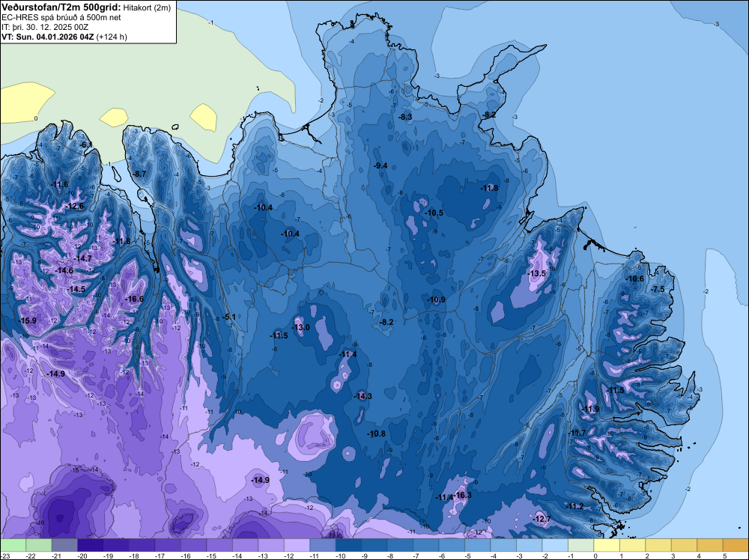Click the -5.1 temperature label

pos(229,317)
